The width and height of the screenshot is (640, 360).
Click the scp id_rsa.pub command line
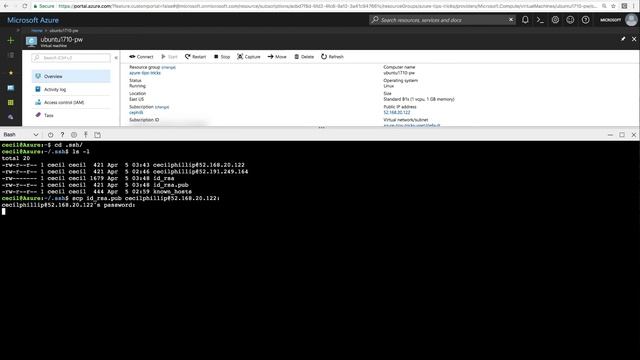tap(111, 198)
